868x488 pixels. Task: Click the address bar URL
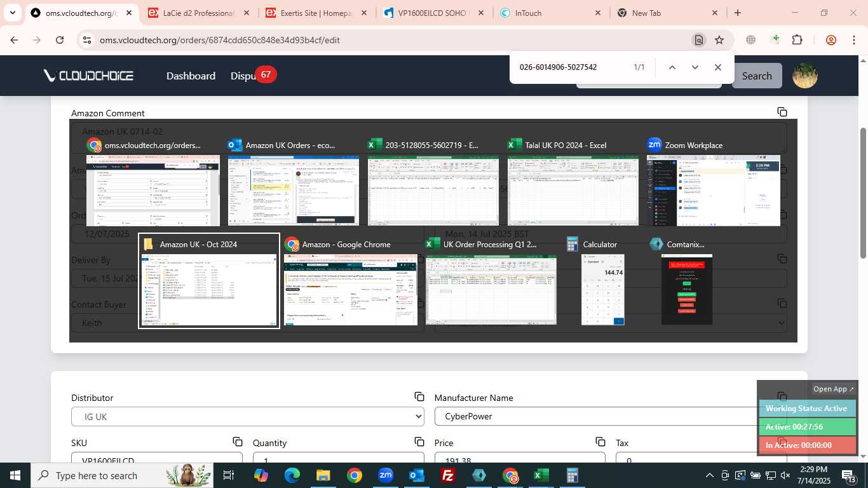(219, 40)
